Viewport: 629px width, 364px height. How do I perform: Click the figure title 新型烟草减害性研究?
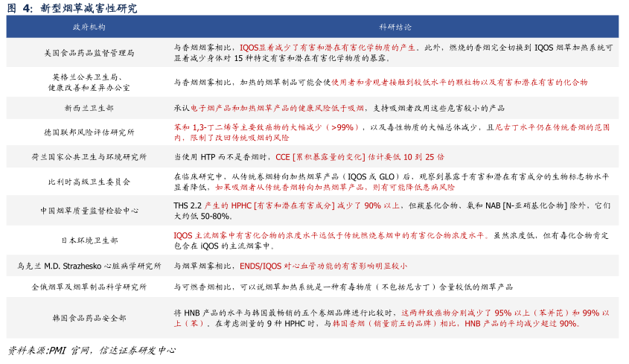[x=88, y=8]
